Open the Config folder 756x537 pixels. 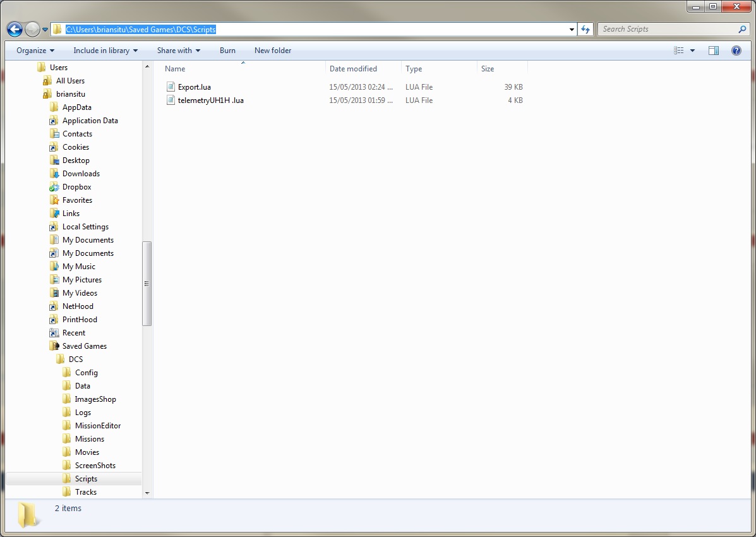click(87, 373)
